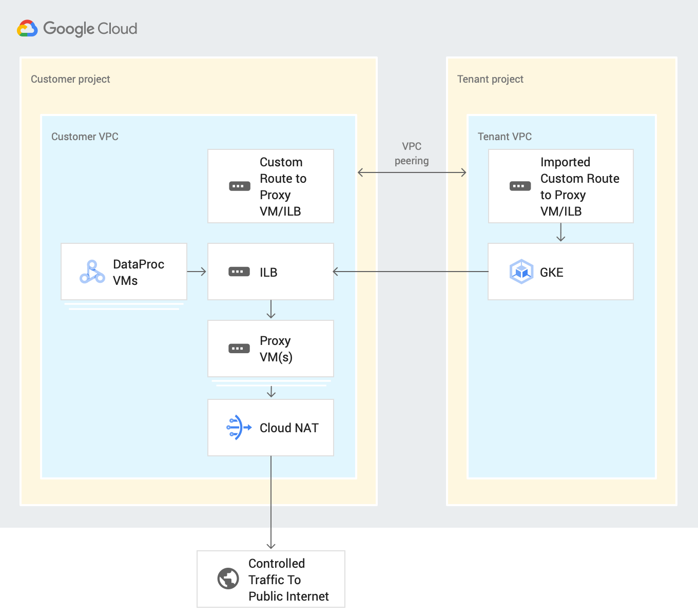Select the Proxy VM(s) route icon

click(x=238, y=348)
